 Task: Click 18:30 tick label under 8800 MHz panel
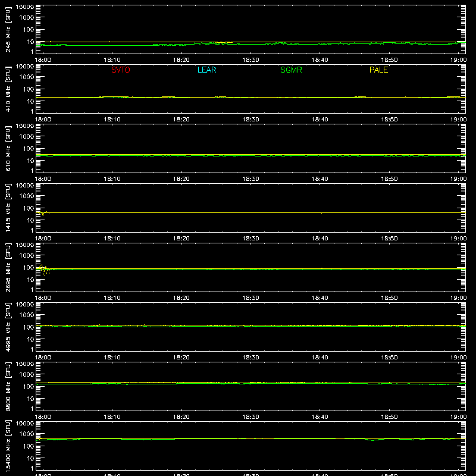point(250,417)
